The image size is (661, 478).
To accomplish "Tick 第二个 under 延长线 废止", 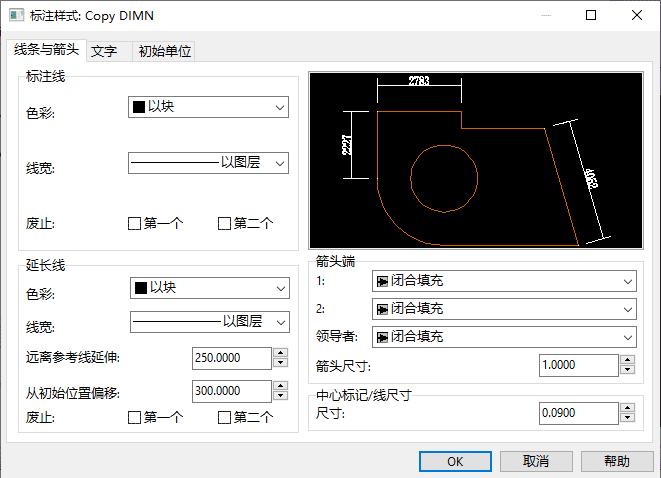I will (x=225, y=418).
